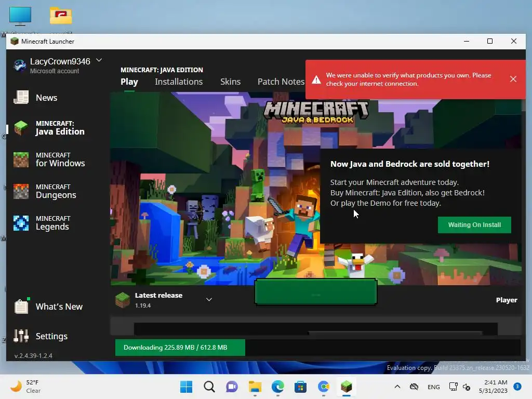
Task: Click the What's New sidebar label
Action: click(59, 307)
